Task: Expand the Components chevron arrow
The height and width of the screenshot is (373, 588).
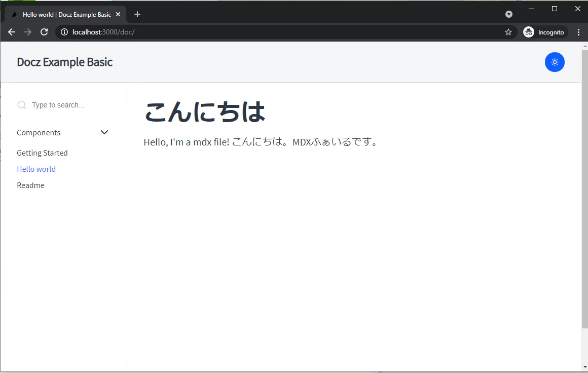Action: point(104,132)
